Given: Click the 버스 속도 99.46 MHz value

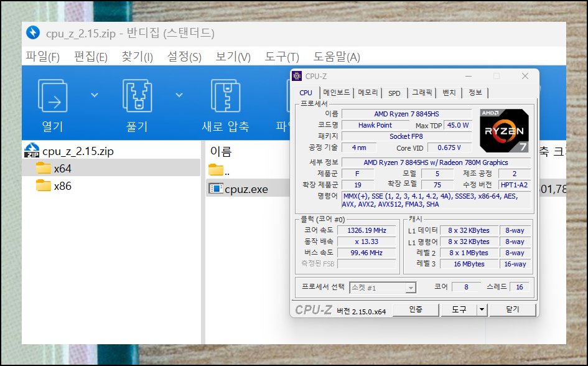Looking at the screenshot, I should coord(366,253).
